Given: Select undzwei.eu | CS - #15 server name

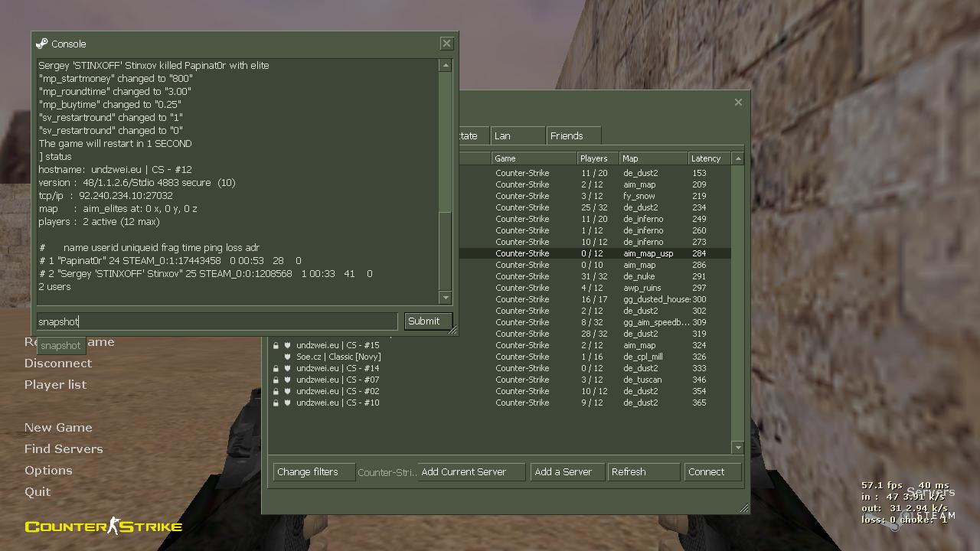Looking at the screenshot, I should pyautogui.click(x=338, y=345).
